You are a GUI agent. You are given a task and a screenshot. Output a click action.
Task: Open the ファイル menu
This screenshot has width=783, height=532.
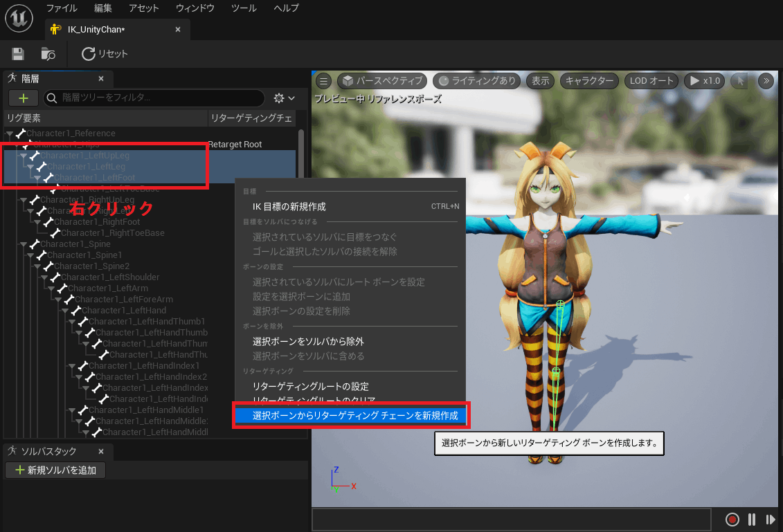pos(62,8)
